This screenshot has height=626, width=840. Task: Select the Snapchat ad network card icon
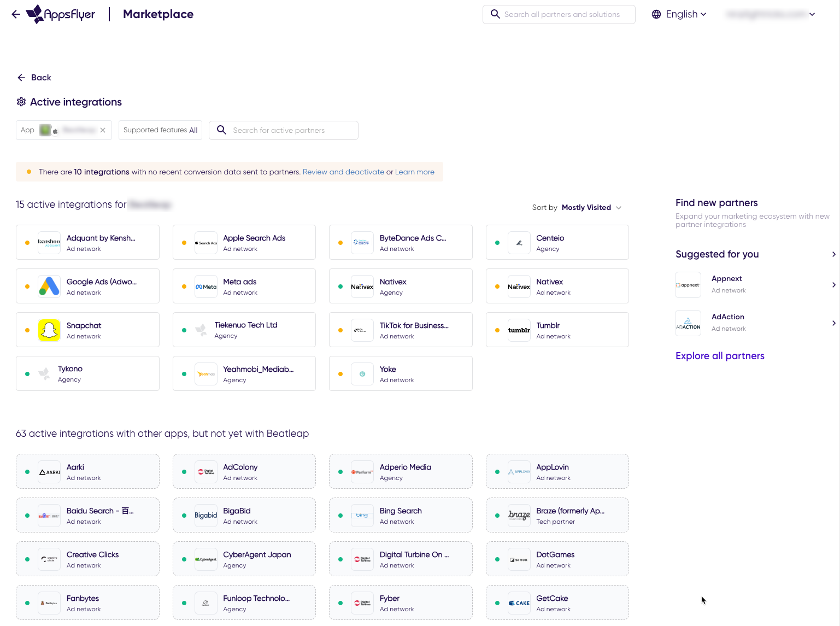tap(49, 330)
